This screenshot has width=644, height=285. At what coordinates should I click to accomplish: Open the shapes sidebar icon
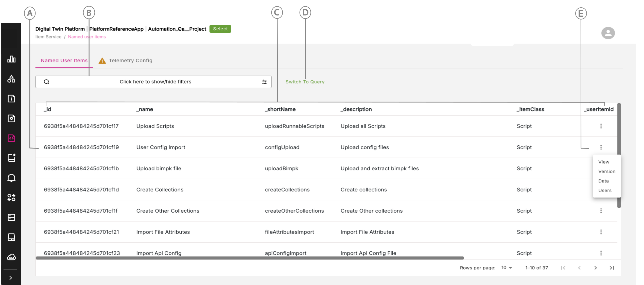coord(11,79)
